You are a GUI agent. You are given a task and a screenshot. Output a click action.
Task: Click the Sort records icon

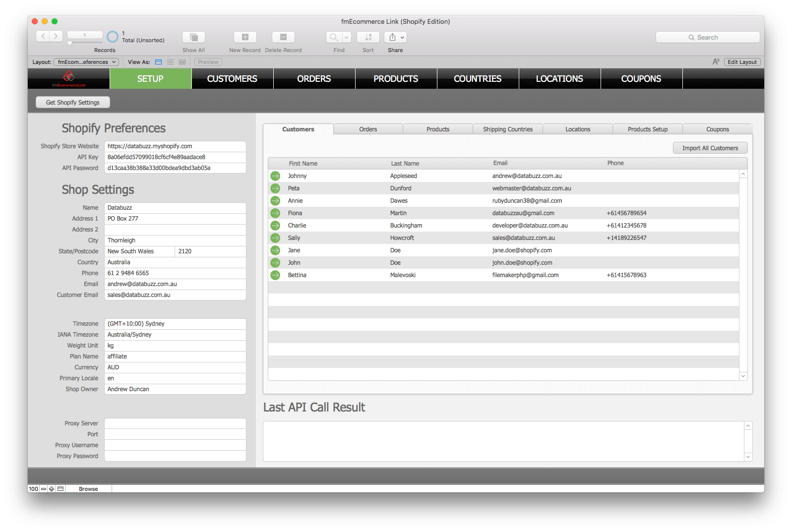(x=368, y=37)
